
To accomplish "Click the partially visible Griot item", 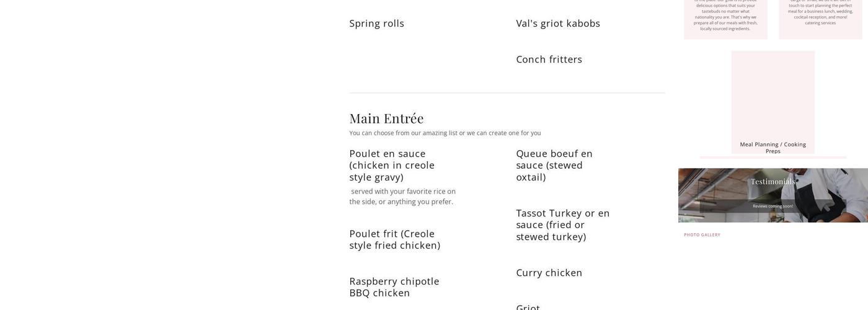I will [528, 307].
